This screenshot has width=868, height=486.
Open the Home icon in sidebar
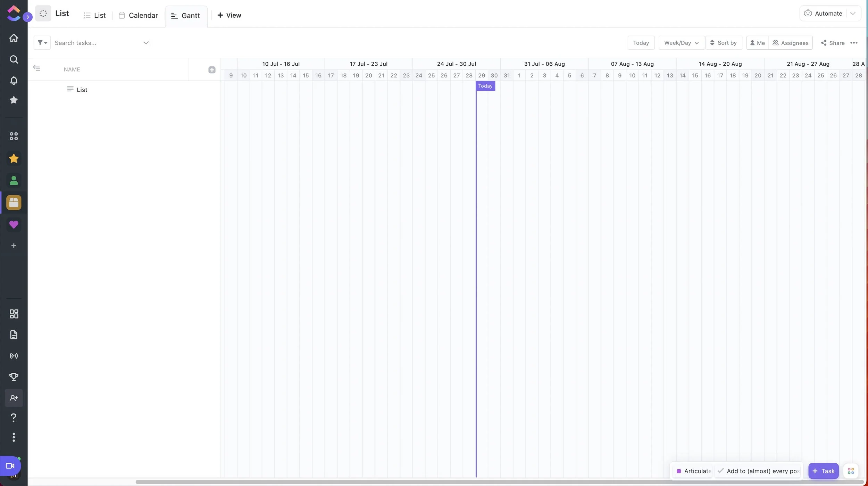[x=14, y=38]
